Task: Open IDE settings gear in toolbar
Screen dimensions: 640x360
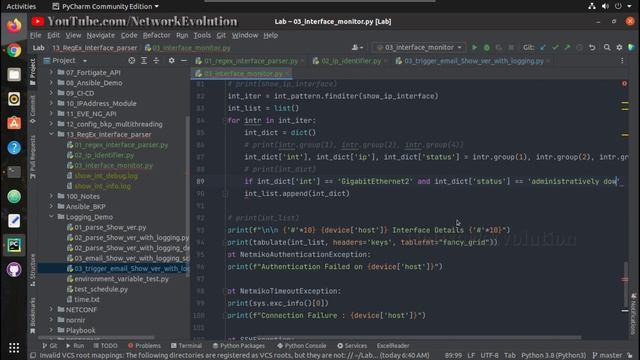Action: click(x=619, y=48)
